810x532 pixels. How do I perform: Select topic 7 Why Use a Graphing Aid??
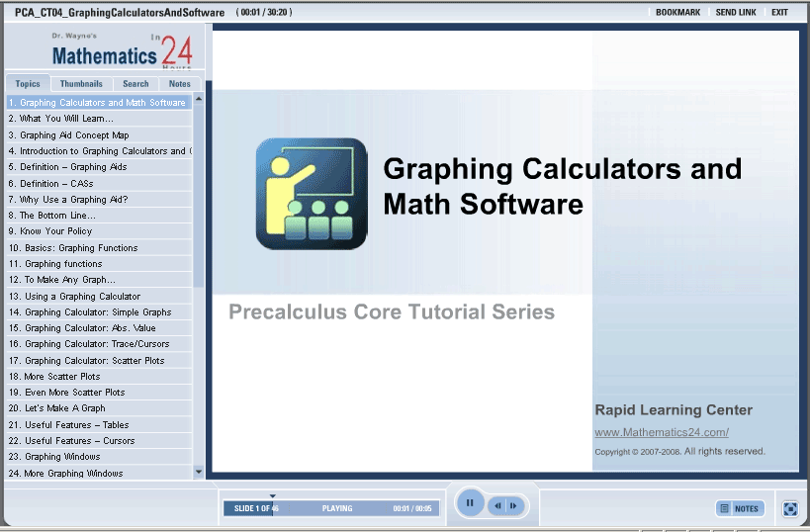pos(99,200)
